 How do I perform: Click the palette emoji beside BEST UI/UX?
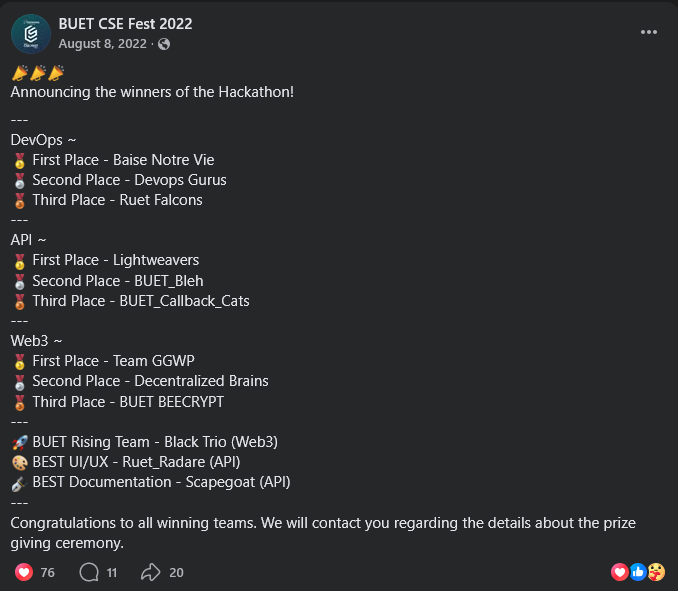pos(19,462)
